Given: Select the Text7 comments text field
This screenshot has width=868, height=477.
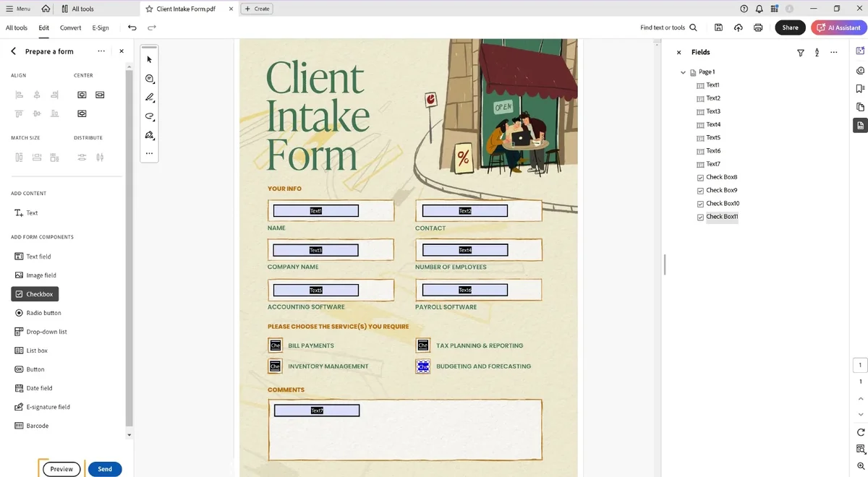Looking at the screenshot, I should click(317, 411).
